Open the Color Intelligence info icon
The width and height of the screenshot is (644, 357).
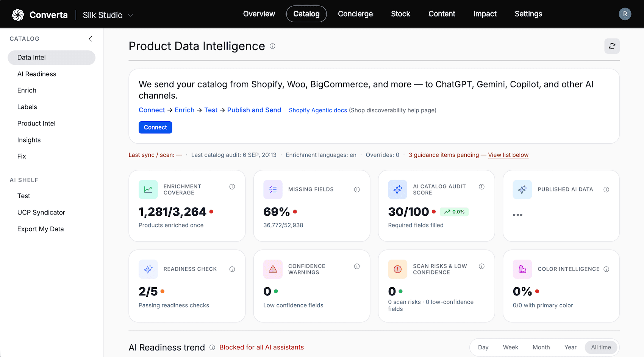[x=606, y=269]
